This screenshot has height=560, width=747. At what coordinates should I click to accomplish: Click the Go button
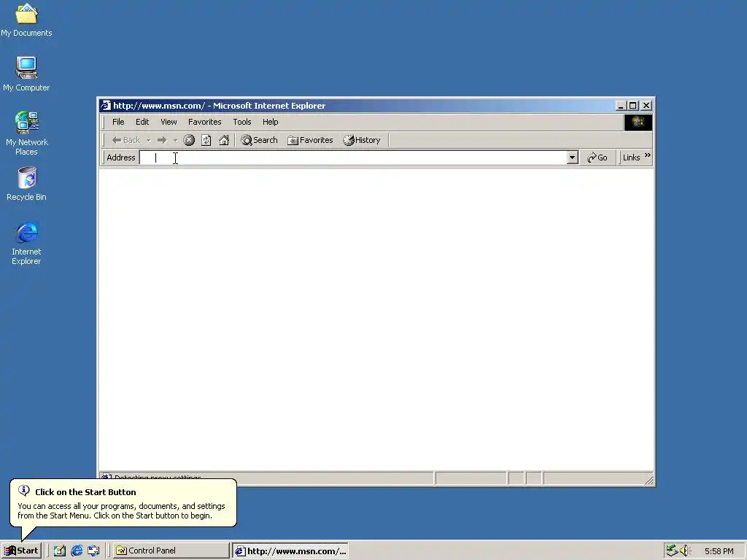(597, 157)
